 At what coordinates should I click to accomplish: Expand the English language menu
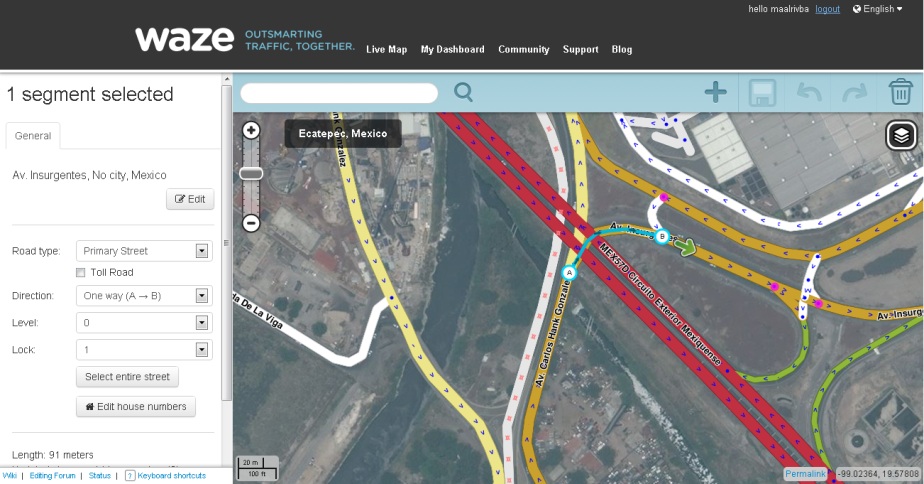878,9
